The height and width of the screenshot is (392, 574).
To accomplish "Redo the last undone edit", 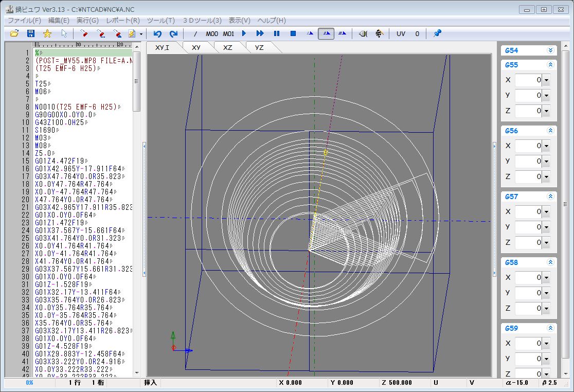I will coord(173,33).
